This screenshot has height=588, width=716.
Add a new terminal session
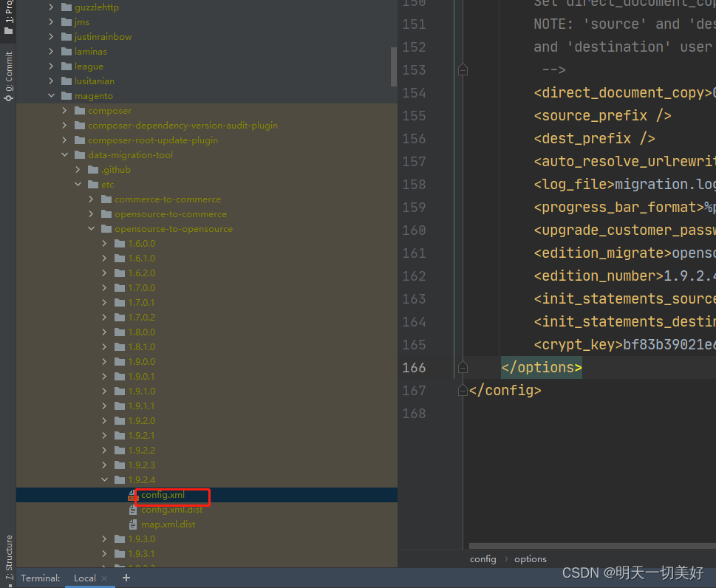pyautogui.click(x=126, y=578)
